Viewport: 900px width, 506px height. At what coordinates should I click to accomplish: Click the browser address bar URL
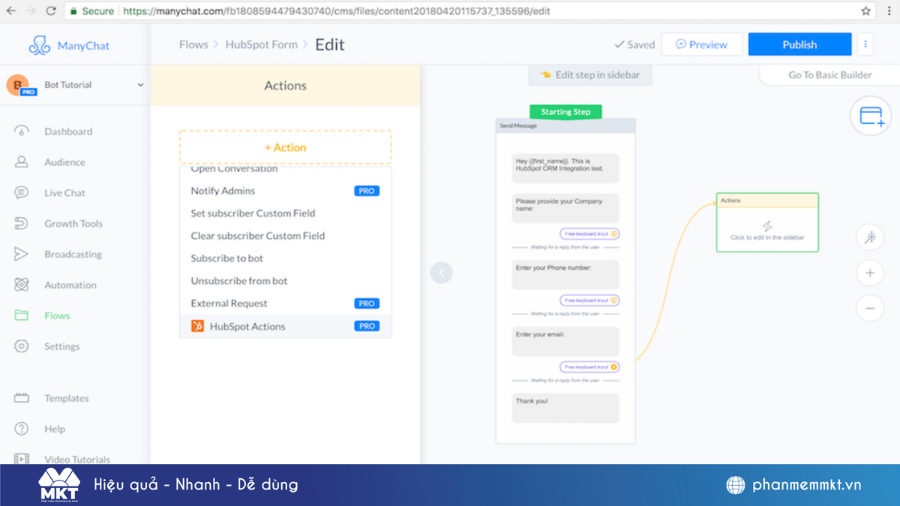(336, 11)
